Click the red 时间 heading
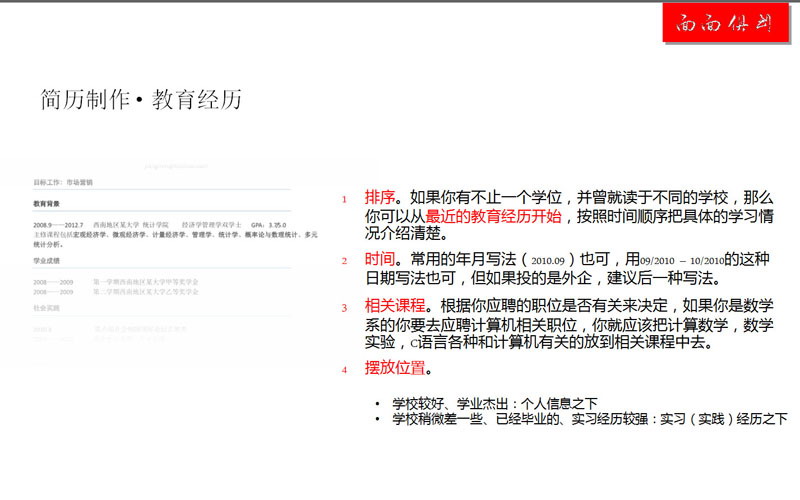The image size is (800, 500). click(x=380, y=259)
